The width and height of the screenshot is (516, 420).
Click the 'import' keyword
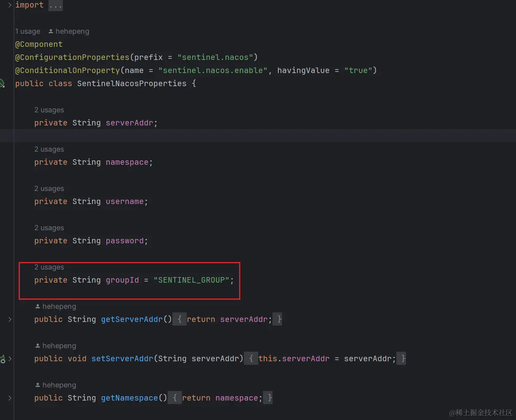point(29,5)
